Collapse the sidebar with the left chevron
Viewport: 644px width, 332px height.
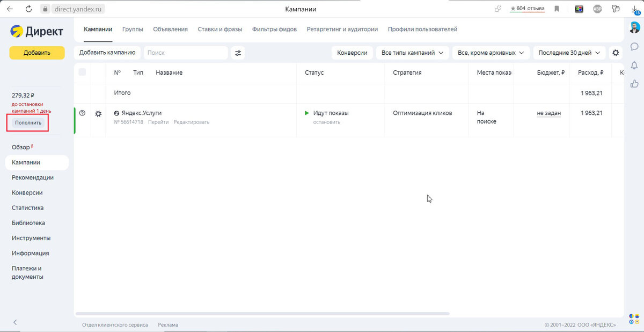pos(15,322)
